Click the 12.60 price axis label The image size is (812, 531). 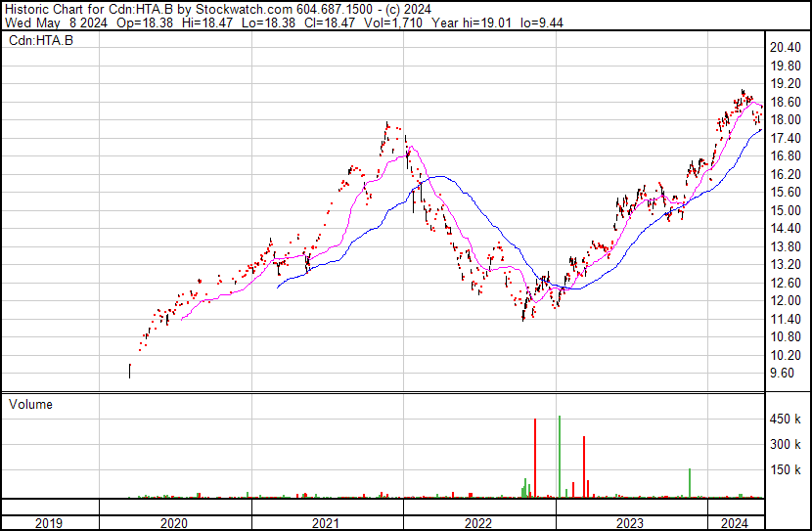click(x=785, y=283)
